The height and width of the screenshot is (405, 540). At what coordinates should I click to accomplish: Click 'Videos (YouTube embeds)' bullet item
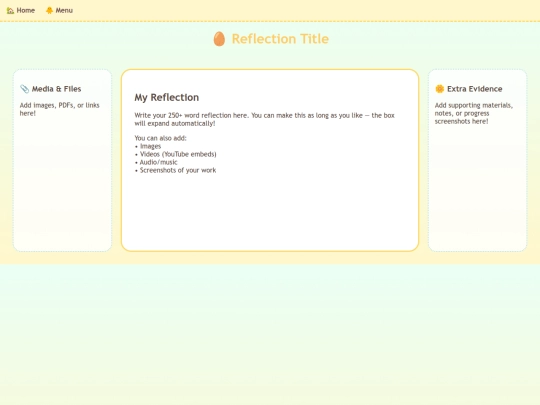176,154
